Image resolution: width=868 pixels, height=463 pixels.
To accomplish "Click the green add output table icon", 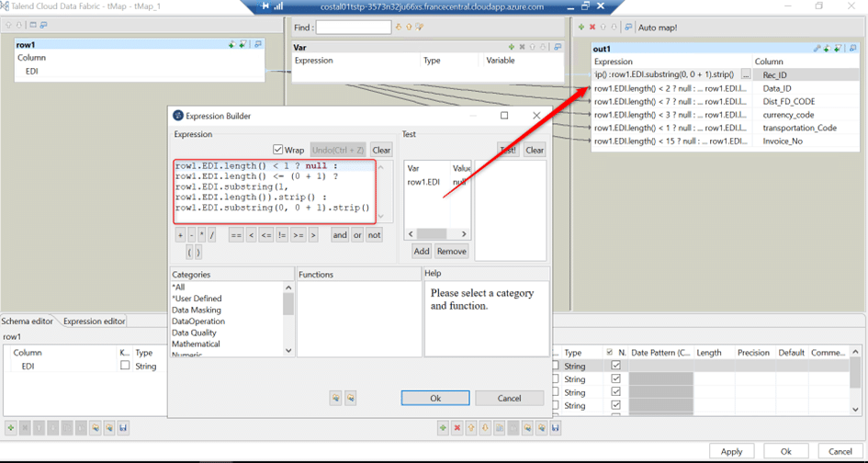I will pos(581,28).
